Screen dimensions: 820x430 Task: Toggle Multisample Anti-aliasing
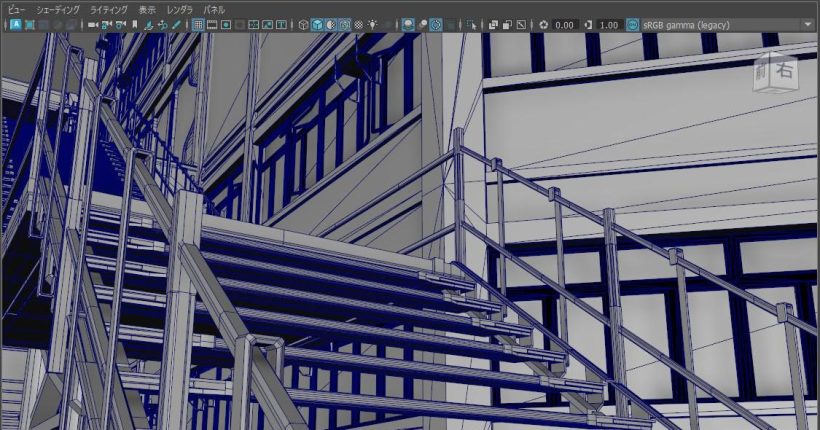436,25
